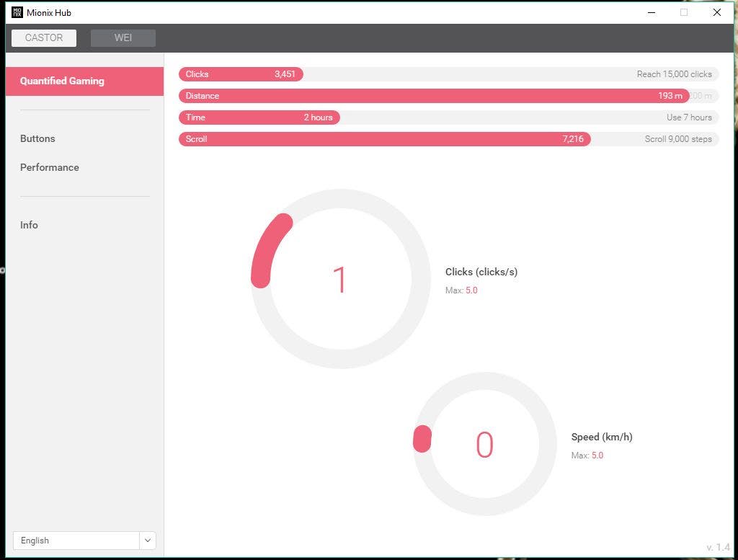738x560 pixels.
Task: Minimize the Mionix Hub window
Action: click(x=651, y=12)
